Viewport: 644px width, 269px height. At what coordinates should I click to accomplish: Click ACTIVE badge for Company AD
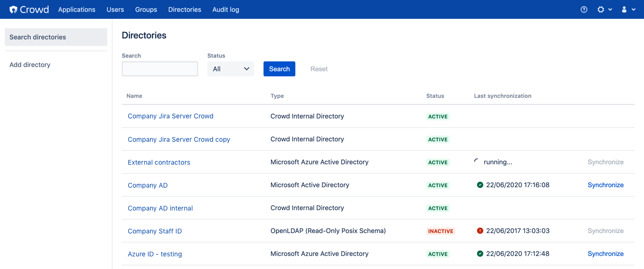pyautogui.click(x=438, y=185)
